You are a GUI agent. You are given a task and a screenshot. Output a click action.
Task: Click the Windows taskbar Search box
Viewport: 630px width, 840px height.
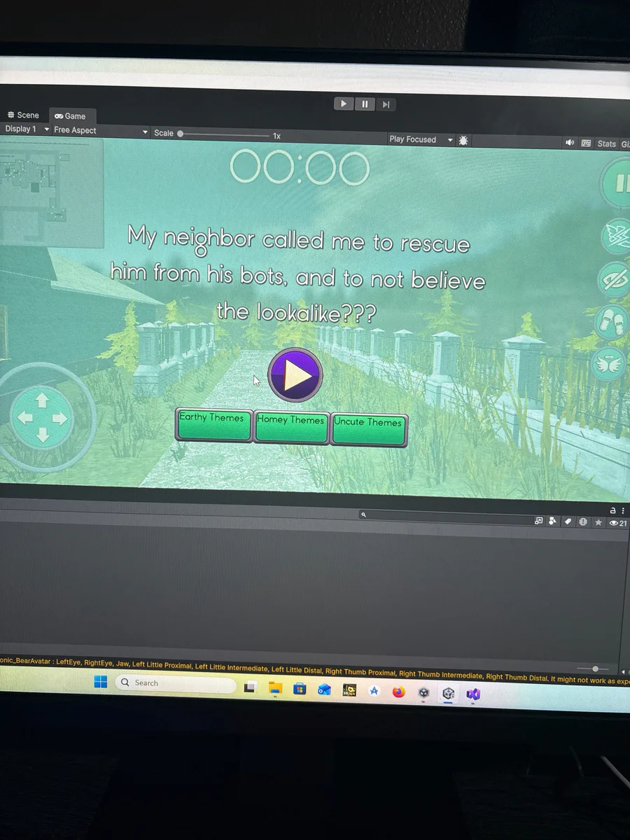click(x=175, y=682)
